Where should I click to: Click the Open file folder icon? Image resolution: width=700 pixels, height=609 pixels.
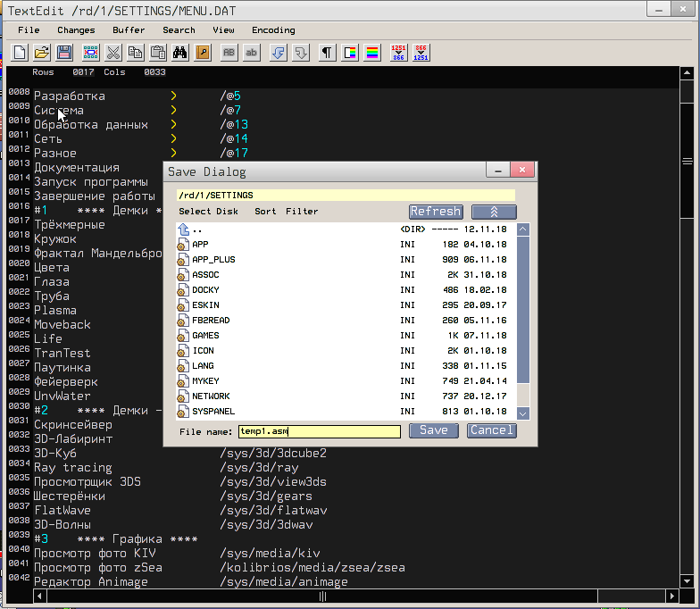[x=42, y=53]
